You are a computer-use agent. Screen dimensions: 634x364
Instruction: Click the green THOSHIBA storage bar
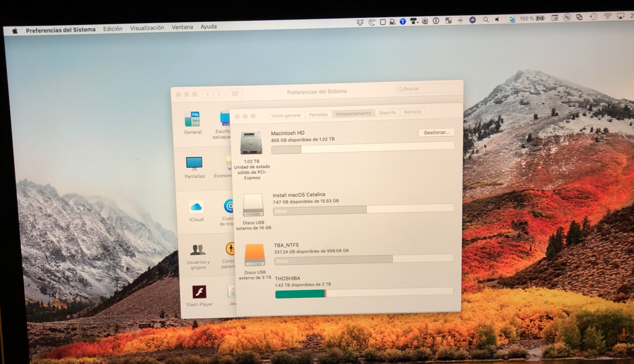tap(364, 293)
